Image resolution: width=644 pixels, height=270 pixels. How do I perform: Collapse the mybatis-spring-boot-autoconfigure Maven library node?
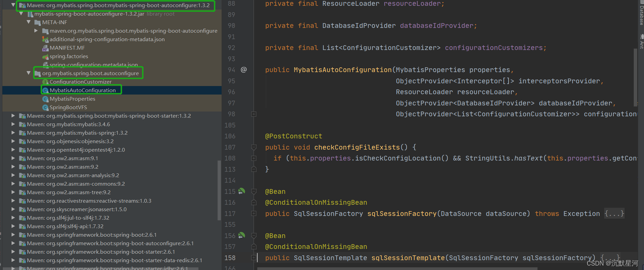(13, 5)
